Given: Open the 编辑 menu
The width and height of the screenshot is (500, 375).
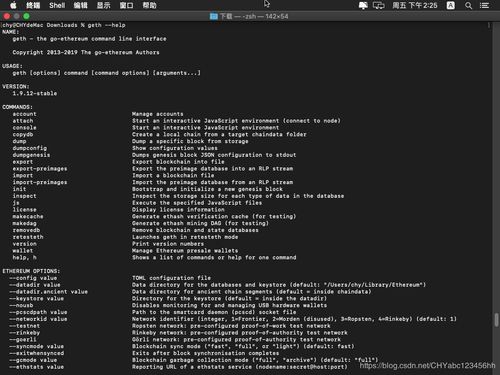Looking at the screenshot, I should click(80, 5).
